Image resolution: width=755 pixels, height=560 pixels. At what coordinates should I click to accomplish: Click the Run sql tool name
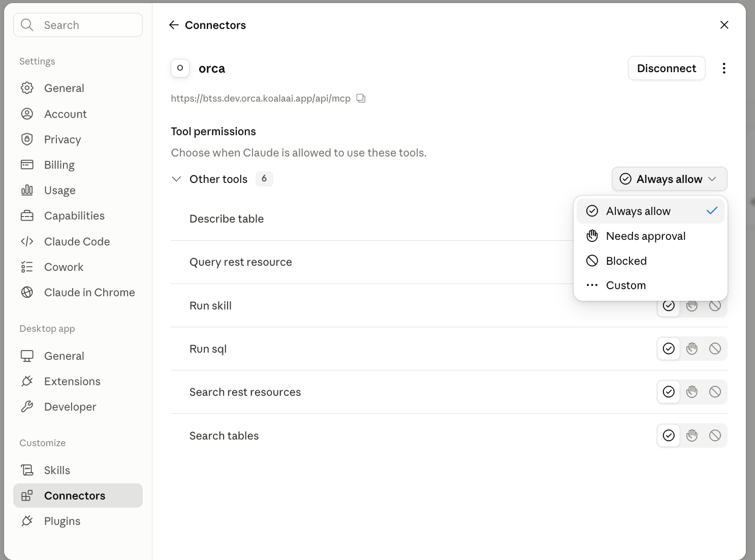208,349
